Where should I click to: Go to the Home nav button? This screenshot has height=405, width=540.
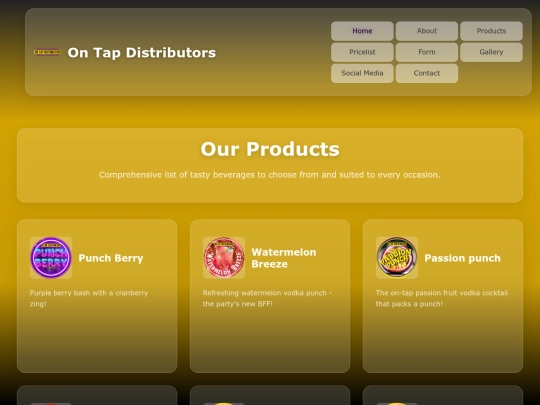pyautogui.click(x=362, y=31)
